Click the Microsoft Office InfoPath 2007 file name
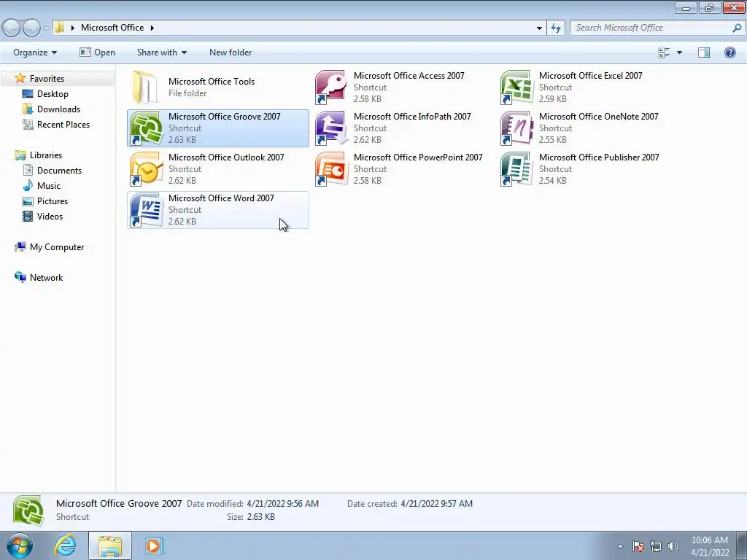The image size is (747, 560). [412, 117]
